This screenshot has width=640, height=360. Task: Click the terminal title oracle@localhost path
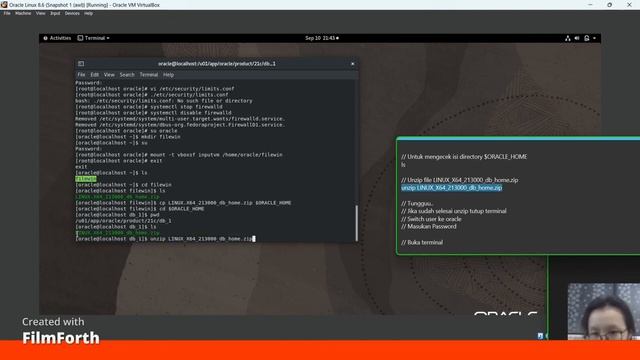tap(217, 64)
